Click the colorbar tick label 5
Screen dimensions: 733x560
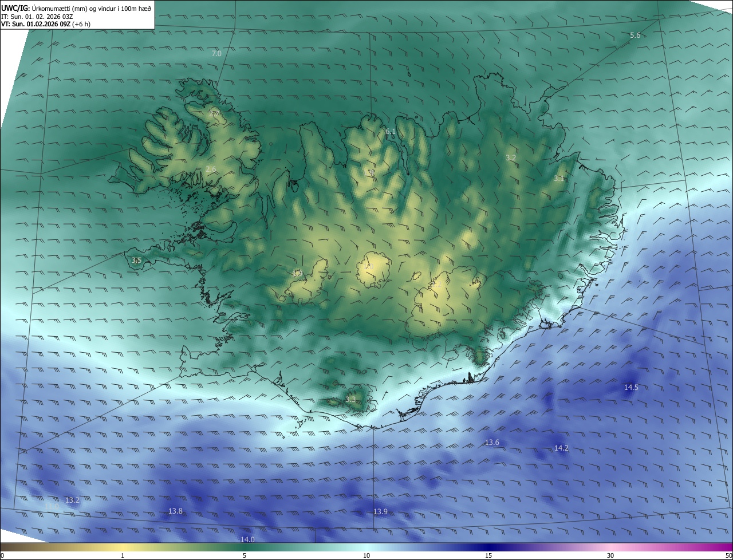[x=245, y=556]
